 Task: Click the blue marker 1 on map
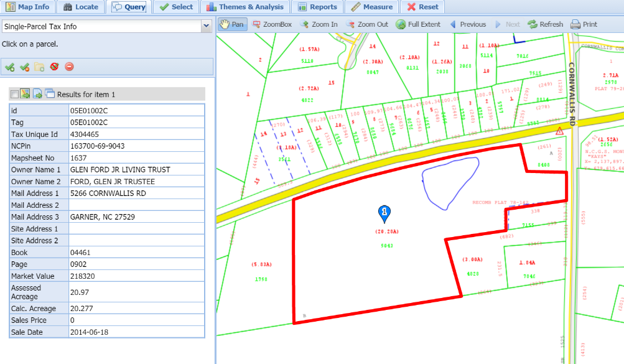tap(384, 213)
